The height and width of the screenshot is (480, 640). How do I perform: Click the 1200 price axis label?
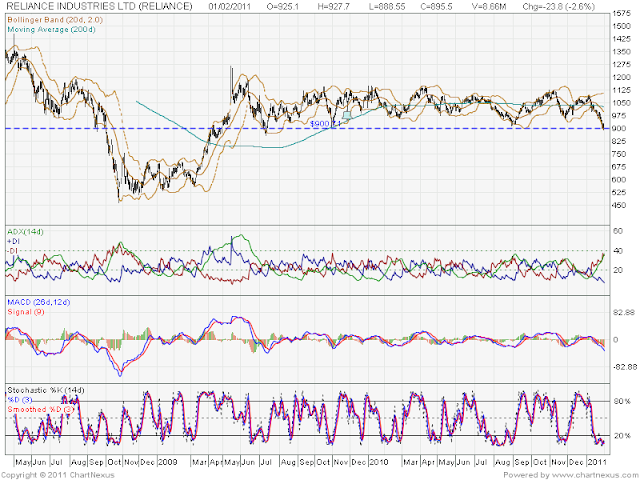(x=621, y=78)
